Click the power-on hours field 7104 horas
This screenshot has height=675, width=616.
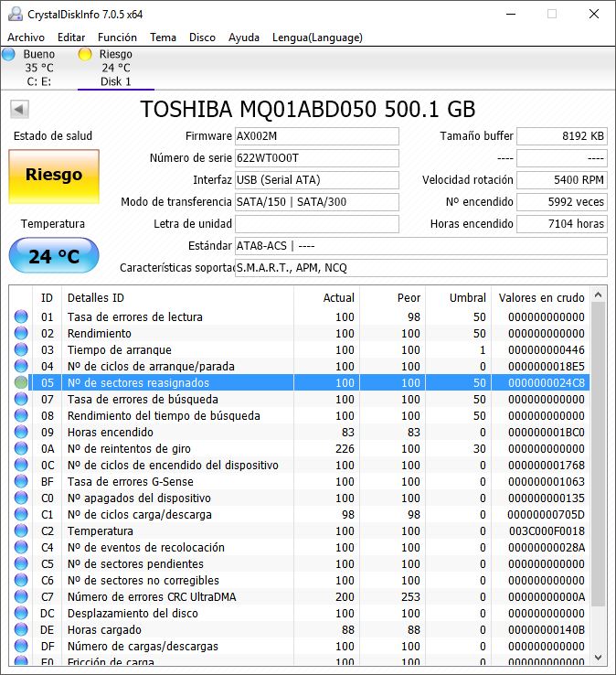click(562, 224)
